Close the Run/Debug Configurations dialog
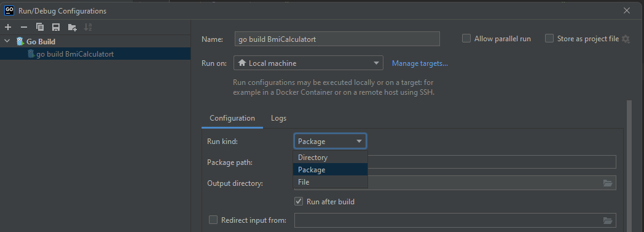 tap(627, 10)
